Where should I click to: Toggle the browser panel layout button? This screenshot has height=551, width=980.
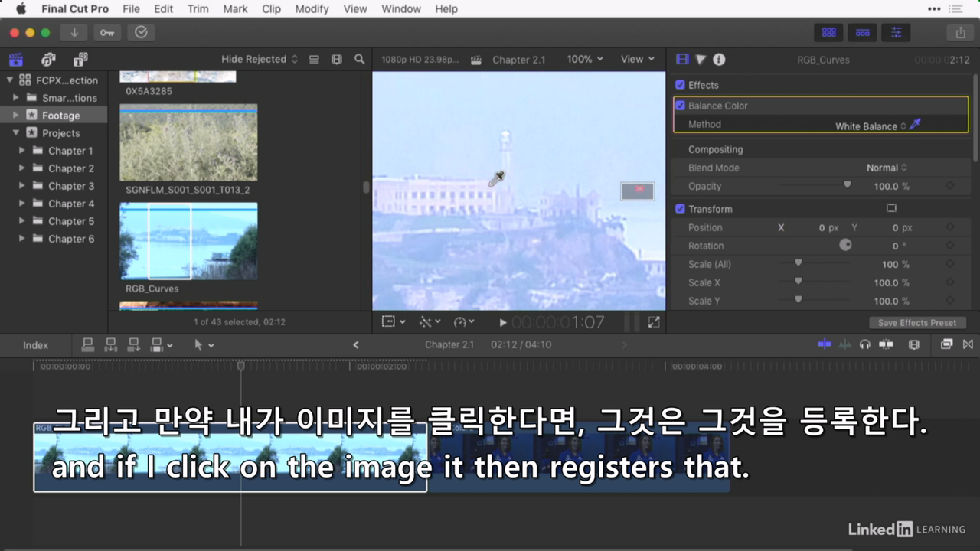[828, 32]
